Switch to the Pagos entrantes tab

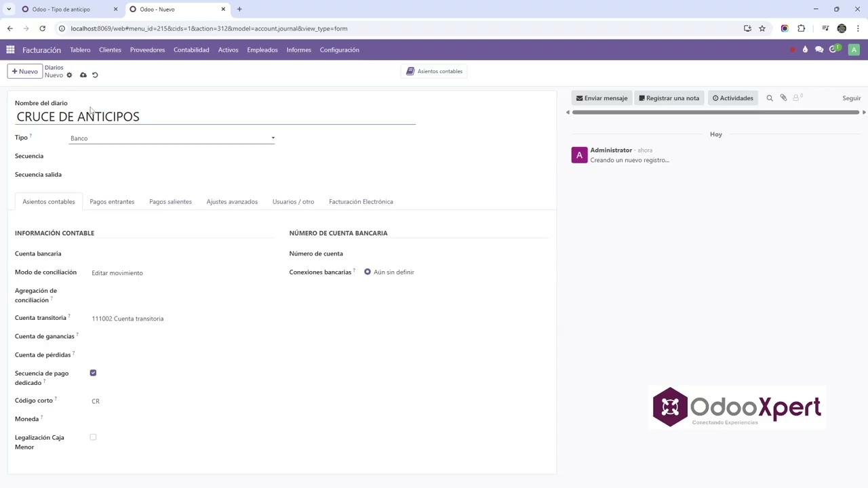coord(112,201)
